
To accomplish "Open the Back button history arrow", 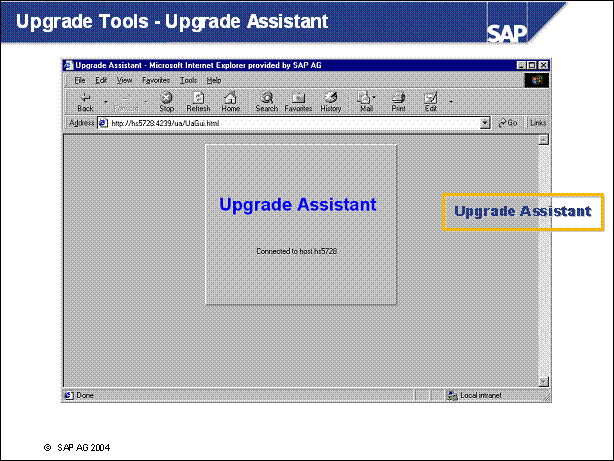I will pos(105,100).
